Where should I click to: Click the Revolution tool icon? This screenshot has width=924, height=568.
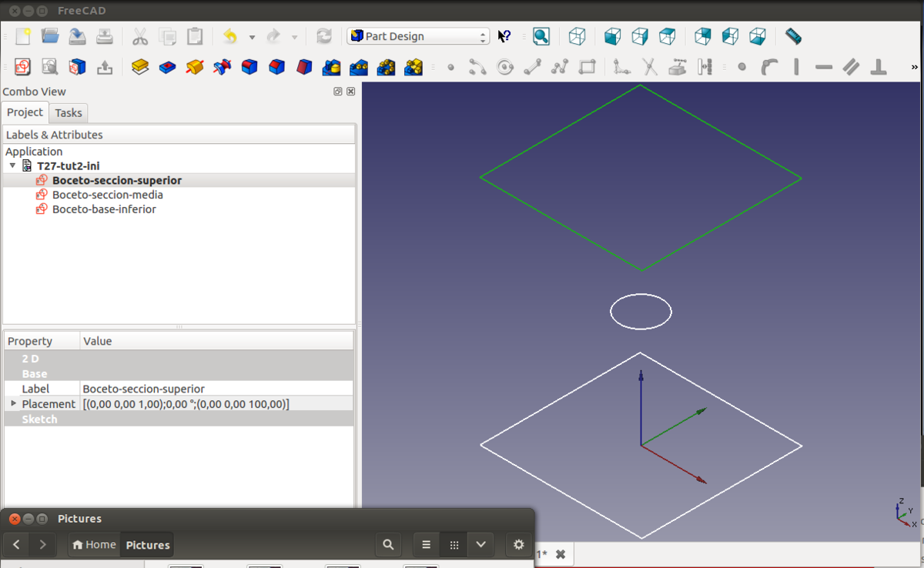[x=195, y=67]
